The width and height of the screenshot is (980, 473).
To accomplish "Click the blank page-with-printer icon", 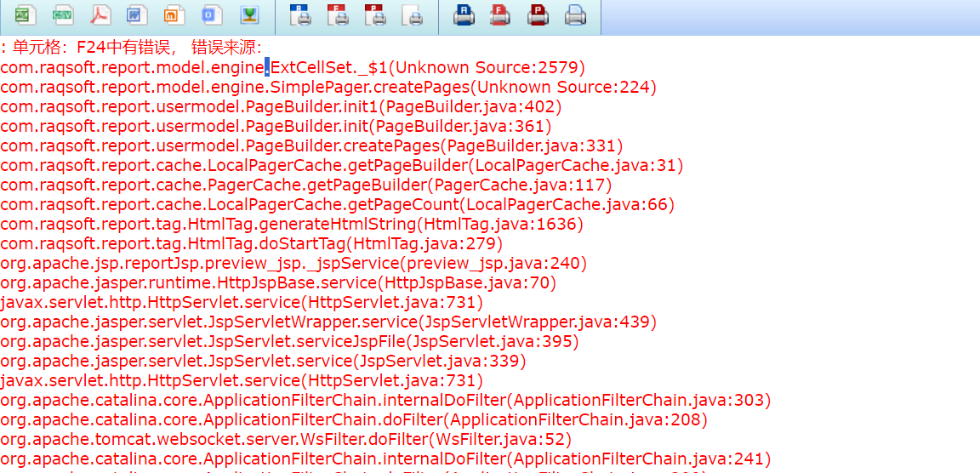I will click(x=413, y=14).
